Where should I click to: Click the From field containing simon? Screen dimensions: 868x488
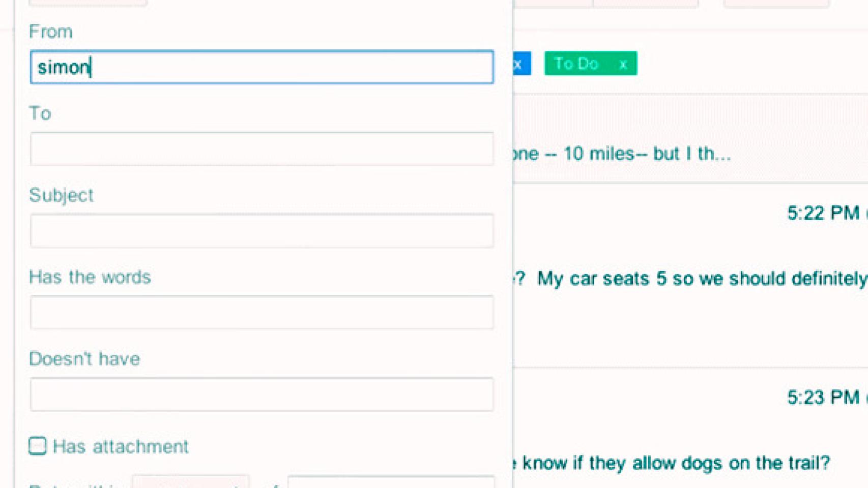point(262,67)
